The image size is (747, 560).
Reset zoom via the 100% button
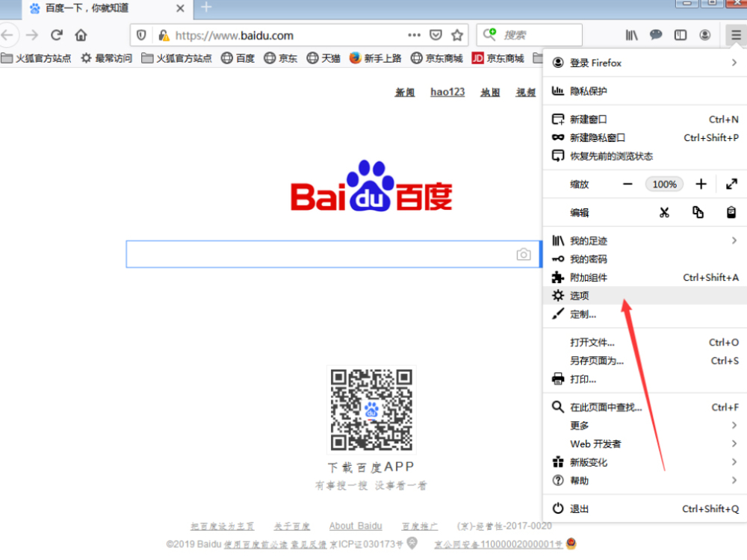coord(665,184)
